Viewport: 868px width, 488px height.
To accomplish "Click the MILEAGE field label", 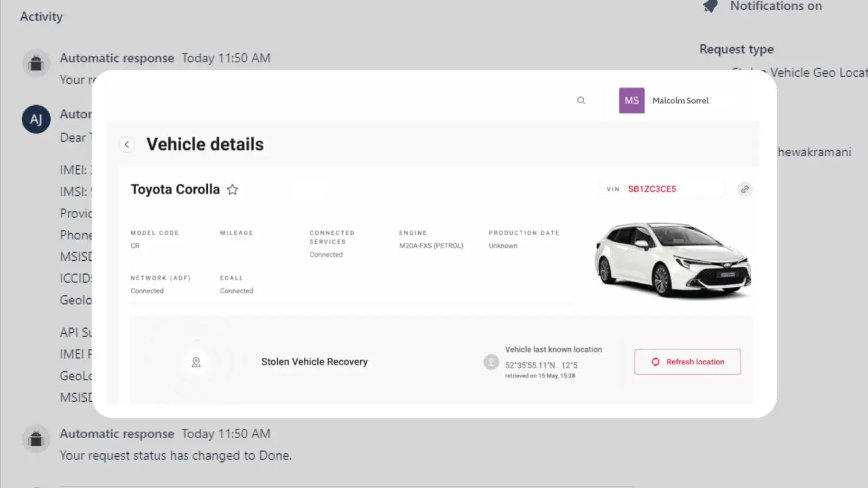I will coord(237,233).
